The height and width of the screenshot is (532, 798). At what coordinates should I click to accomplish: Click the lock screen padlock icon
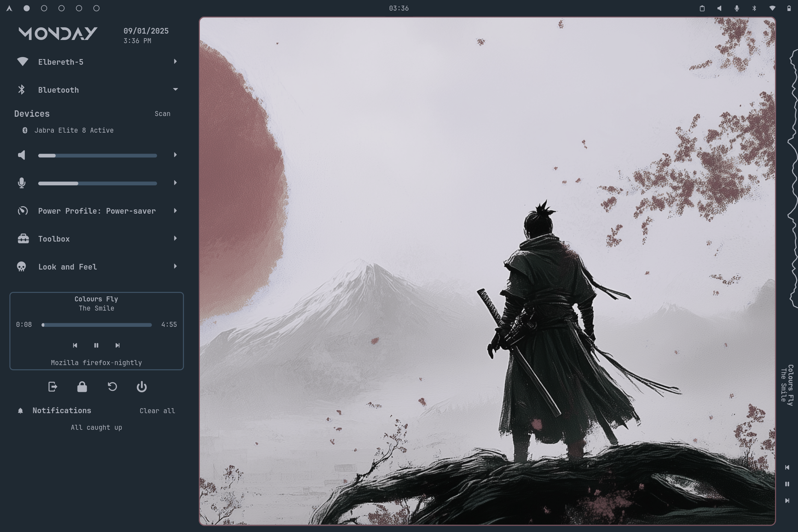click(x=82, y=387)
